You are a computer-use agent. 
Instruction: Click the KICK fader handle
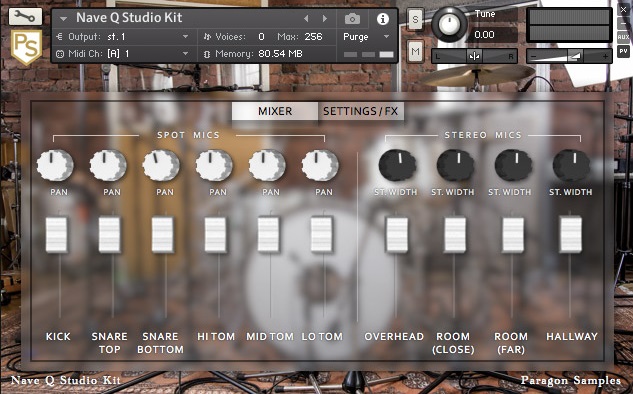click(x=57, y=235)
